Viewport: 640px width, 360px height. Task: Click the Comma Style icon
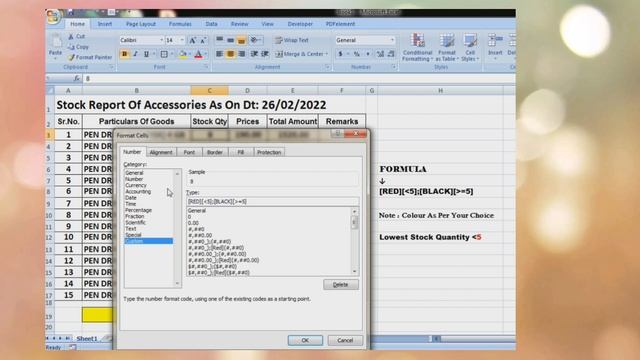pyautogui.click(x=368, y=54)
